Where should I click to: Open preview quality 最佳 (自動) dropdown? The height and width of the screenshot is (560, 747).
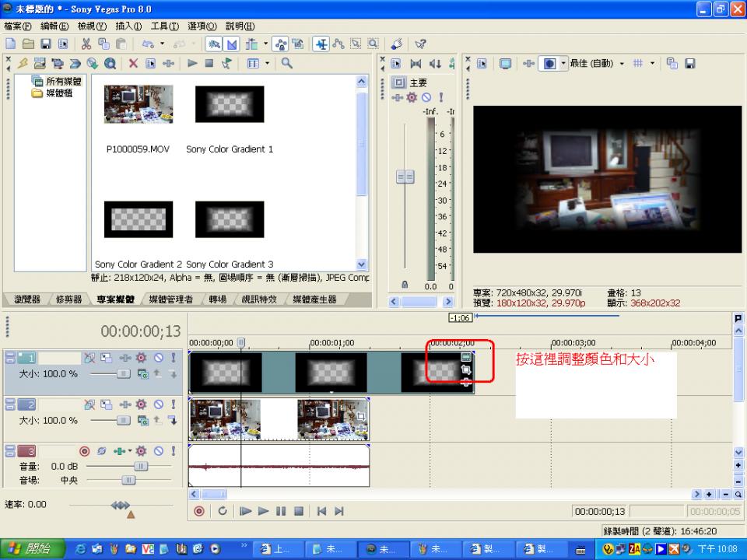coord(622,63)
